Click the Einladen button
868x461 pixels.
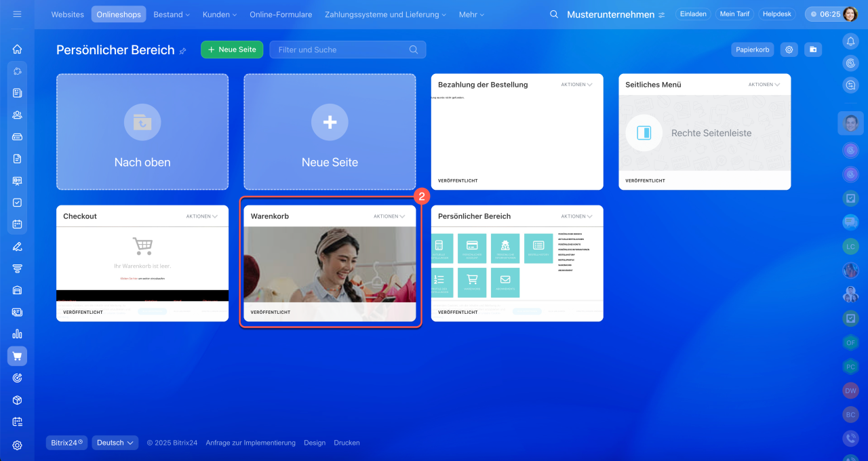tap(693, 14)
